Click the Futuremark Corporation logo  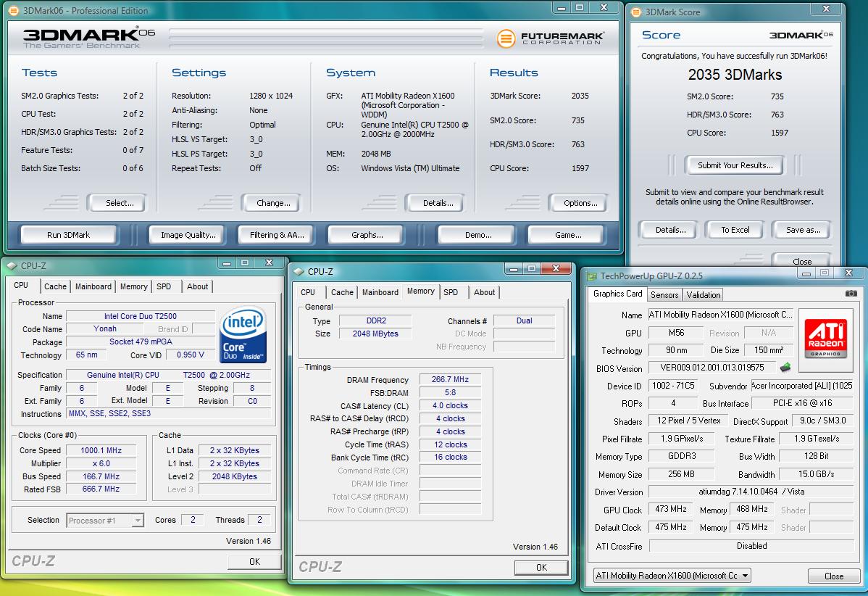550,38
